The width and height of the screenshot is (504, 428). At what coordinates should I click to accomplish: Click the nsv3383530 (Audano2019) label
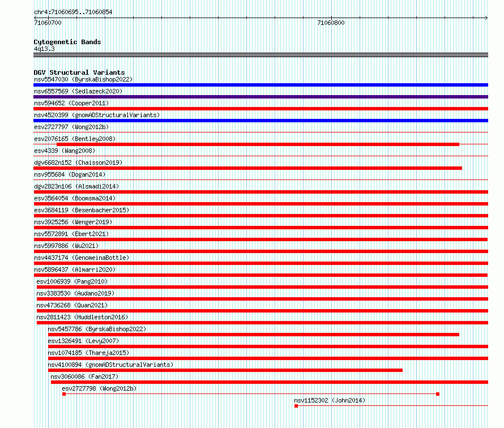coord(75,293)
